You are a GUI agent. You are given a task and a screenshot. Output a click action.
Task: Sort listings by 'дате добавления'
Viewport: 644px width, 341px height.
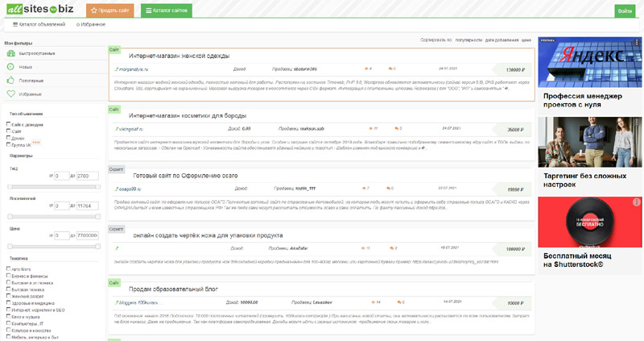point(502,40)
